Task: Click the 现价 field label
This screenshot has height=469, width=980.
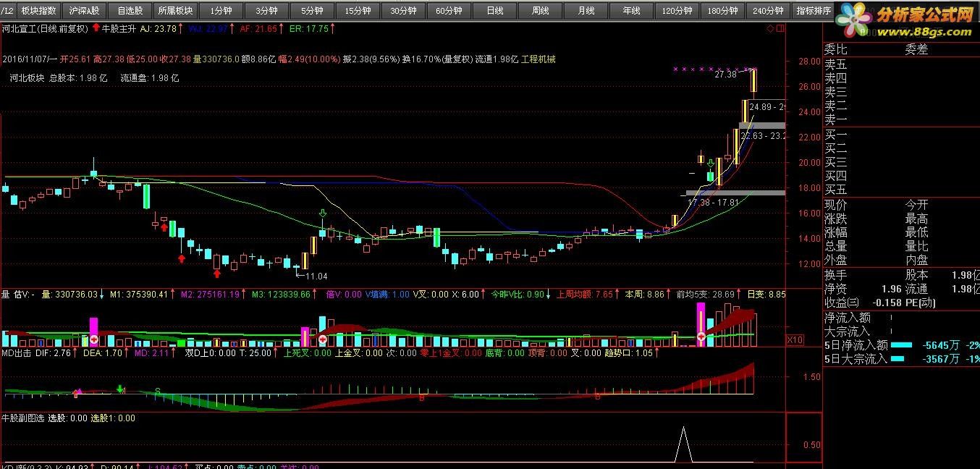Action: click(836, 205)
